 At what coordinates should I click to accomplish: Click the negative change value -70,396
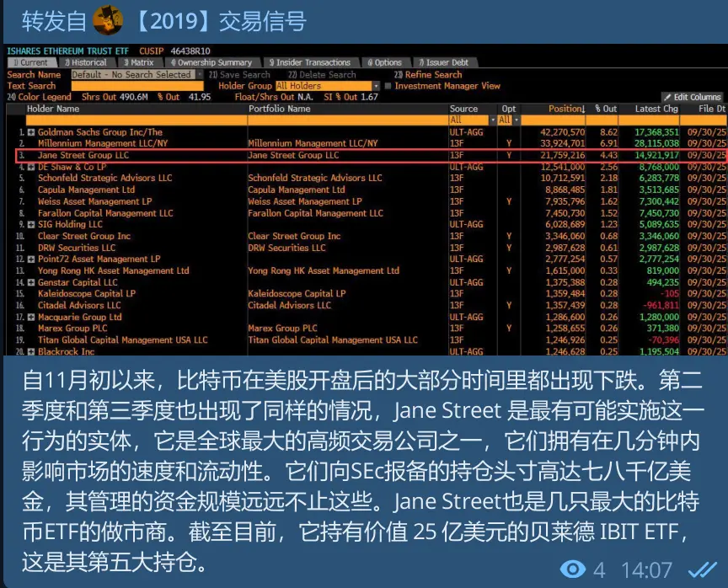tap(663, 340)
